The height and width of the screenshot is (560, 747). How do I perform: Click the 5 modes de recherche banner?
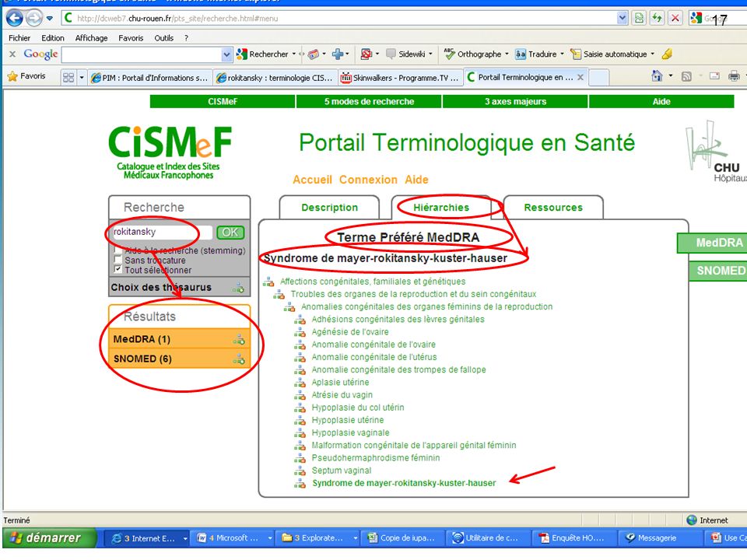point(369,101)
